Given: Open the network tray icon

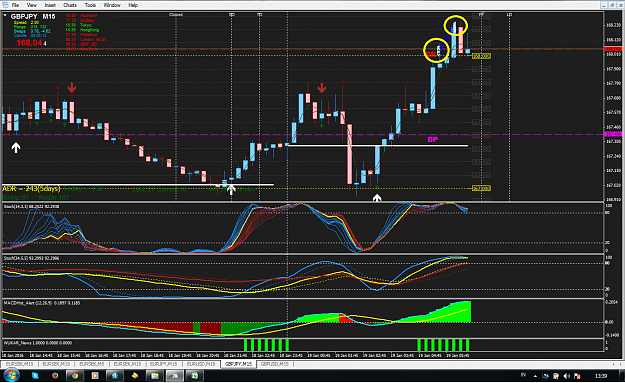Looking at the screenshot, I should pos(546,376).
